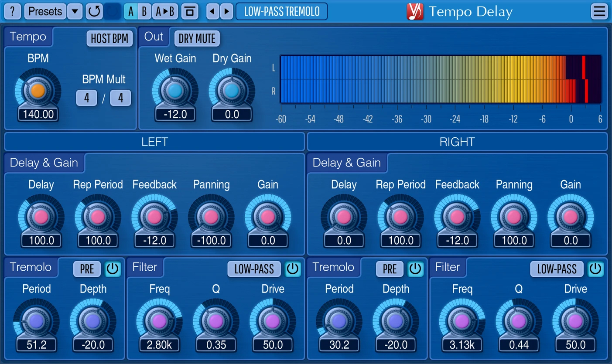This screenshot has width=612, height=364.
Task: Click the Left Filter Freq value 2.80k
Action: 160,345
